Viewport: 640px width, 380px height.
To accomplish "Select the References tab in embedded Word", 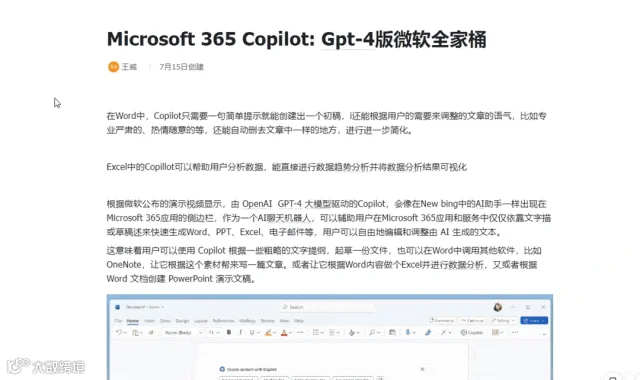I will tap(223, 321).
